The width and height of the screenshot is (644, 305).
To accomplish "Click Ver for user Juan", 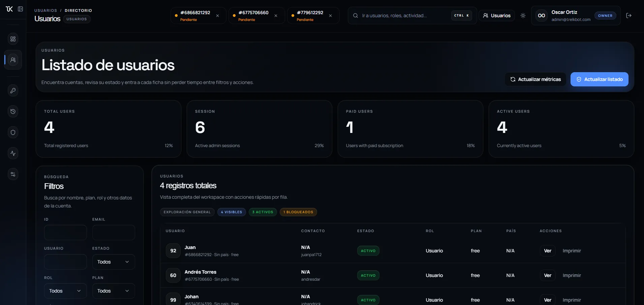I will point(548,251).
